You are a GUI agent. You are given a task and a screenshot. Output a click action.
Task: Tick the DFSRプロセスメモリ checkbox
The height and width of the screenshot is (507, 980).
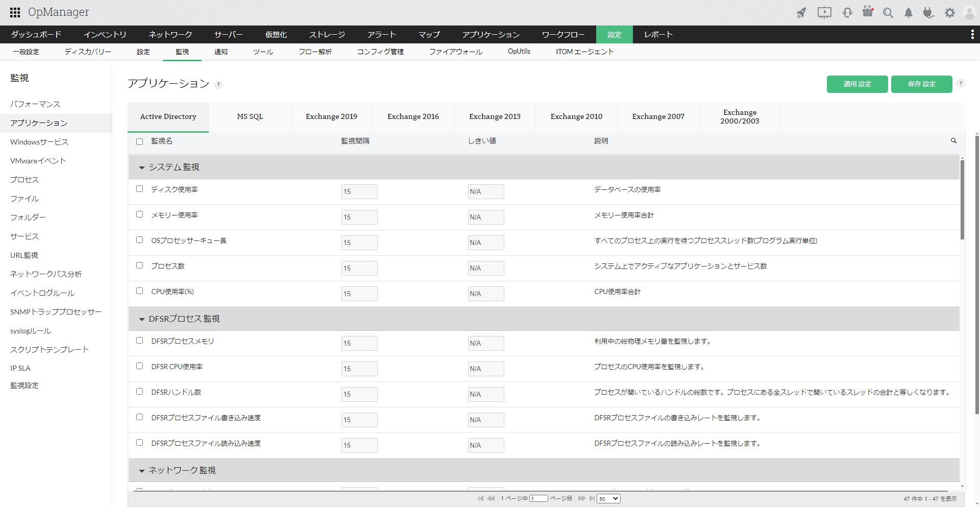(139, 341)
